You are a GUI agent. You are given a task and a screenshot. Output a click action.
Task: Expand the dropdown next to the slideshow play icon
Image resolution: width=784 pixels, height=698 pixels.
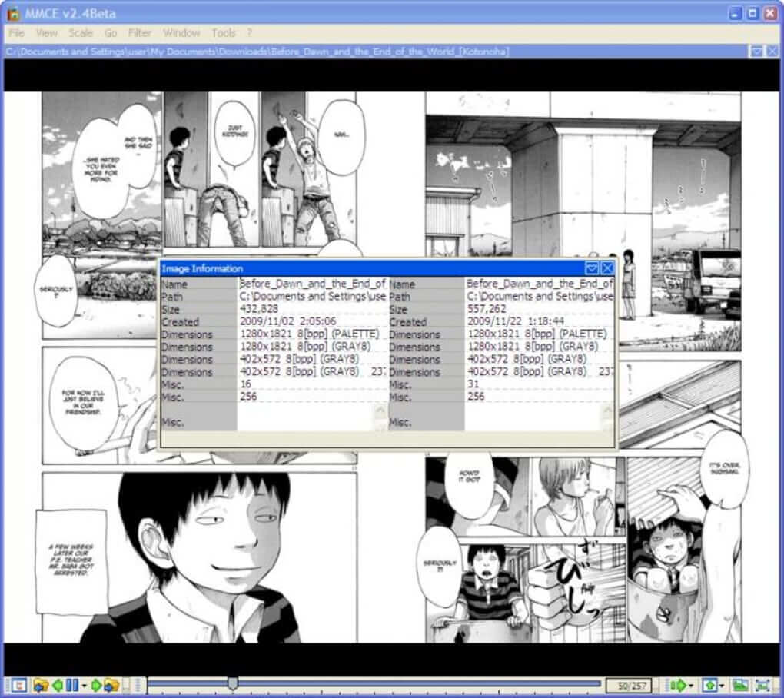coord(691,686)
